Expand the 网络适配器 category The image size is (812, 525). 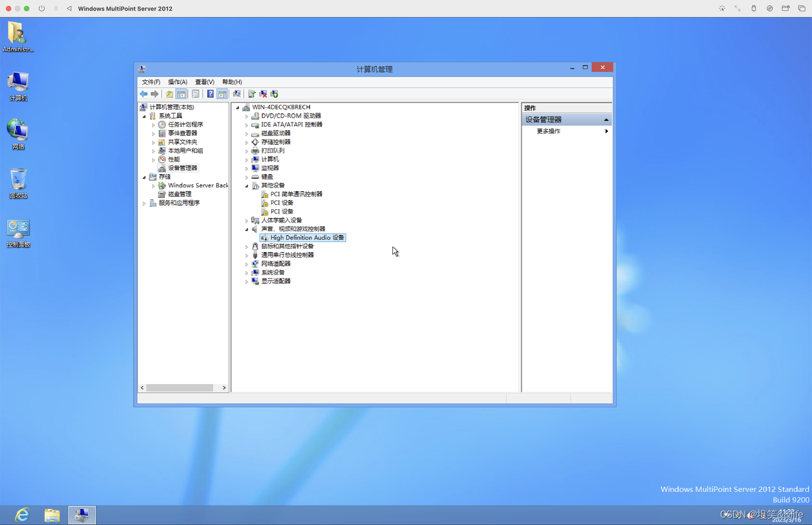click(246, 264)
